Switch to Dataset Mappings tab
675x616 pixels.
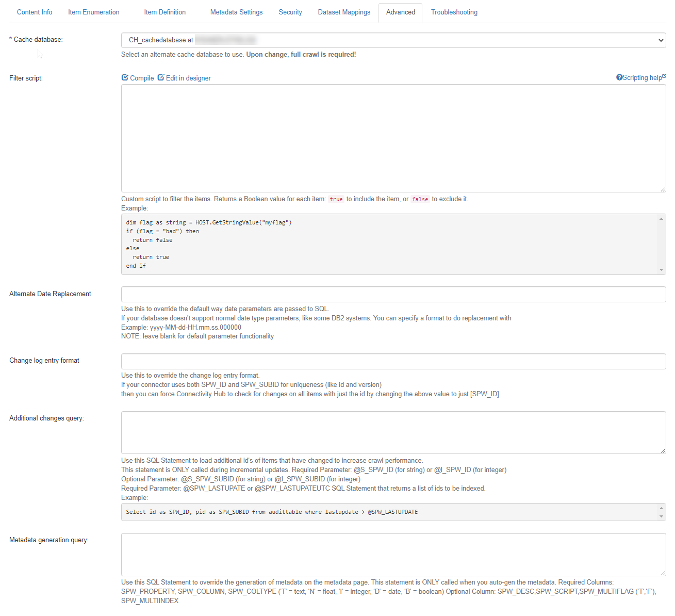click(x=344, y=12)
